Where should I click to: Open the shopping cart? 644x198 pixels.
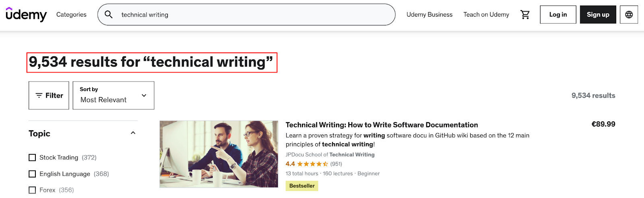[525, 15]
